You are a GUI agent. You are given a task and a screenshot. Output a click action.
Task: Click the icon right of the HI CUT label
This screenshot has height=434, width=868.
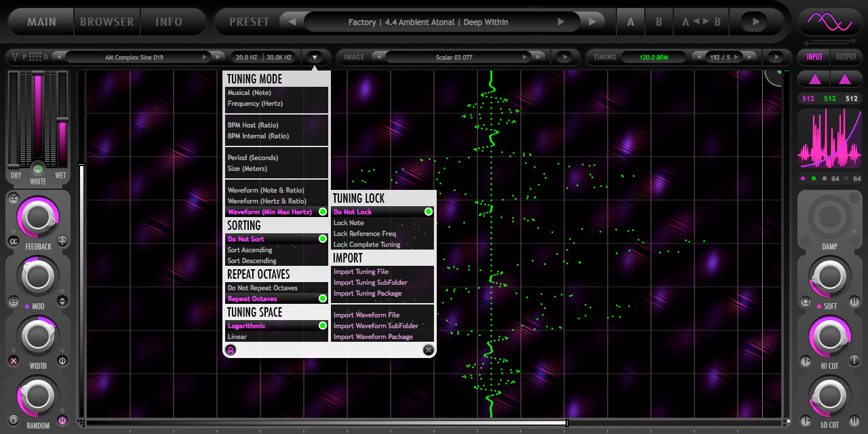pos(854,361)
